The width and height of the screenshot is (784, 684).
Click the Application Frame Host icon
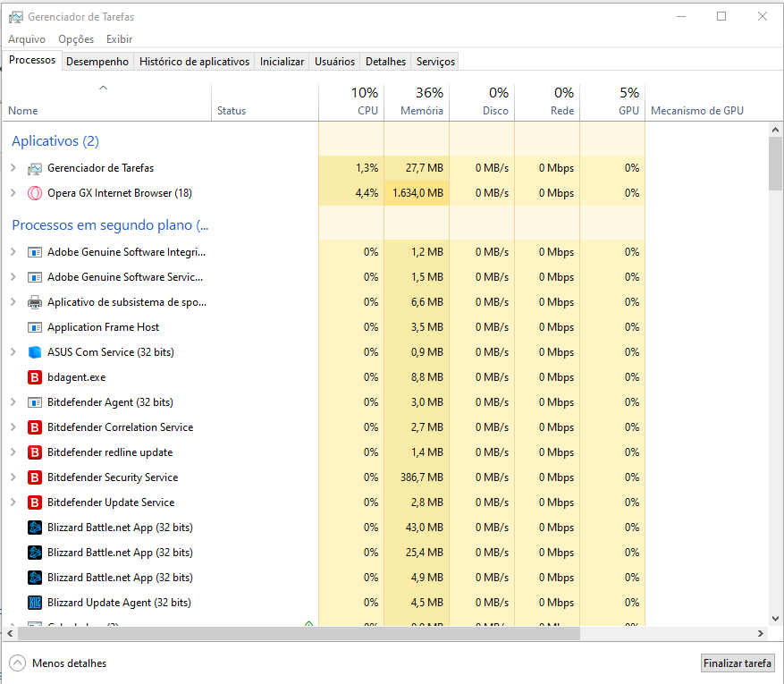[35, 327]
